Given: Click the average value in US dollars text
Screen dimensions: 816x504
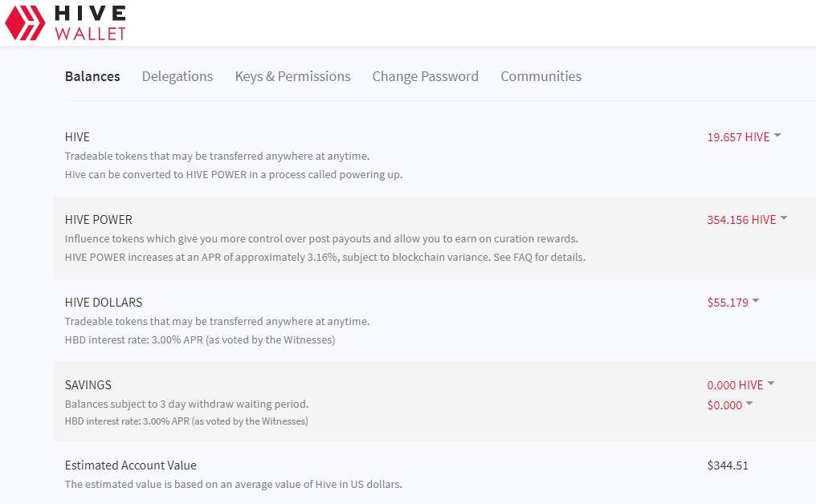Looking at the screenshot, I should coord(234,484).
